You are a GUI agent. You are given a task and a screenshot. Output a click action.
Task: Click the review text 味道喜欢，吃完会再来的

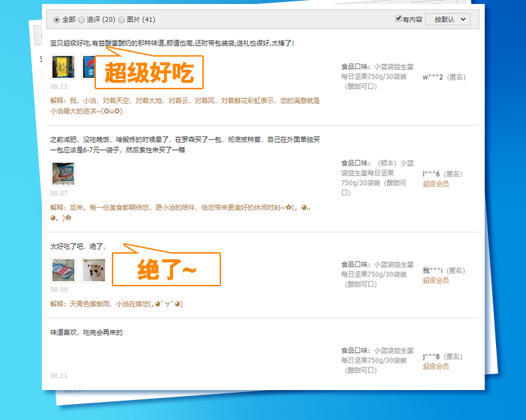coord(87,332)
